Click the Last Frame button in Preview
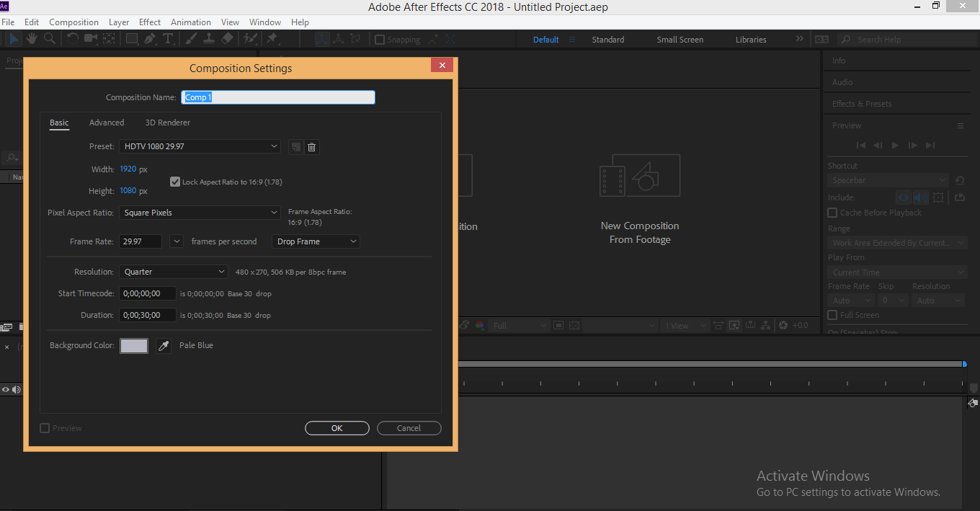 pyautogui.click(x=930, y=146)
